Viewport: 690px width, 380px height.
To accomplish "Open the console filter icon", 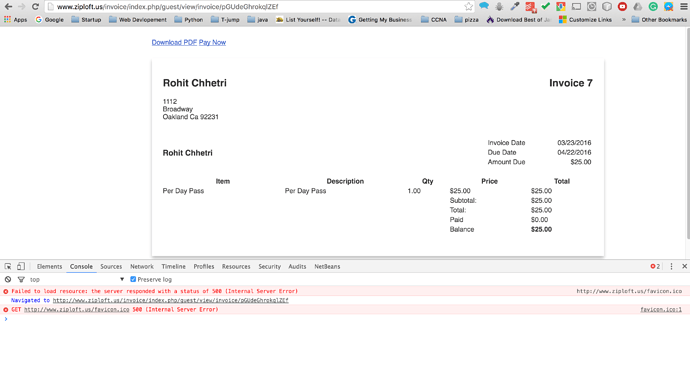I will (21, 279).
